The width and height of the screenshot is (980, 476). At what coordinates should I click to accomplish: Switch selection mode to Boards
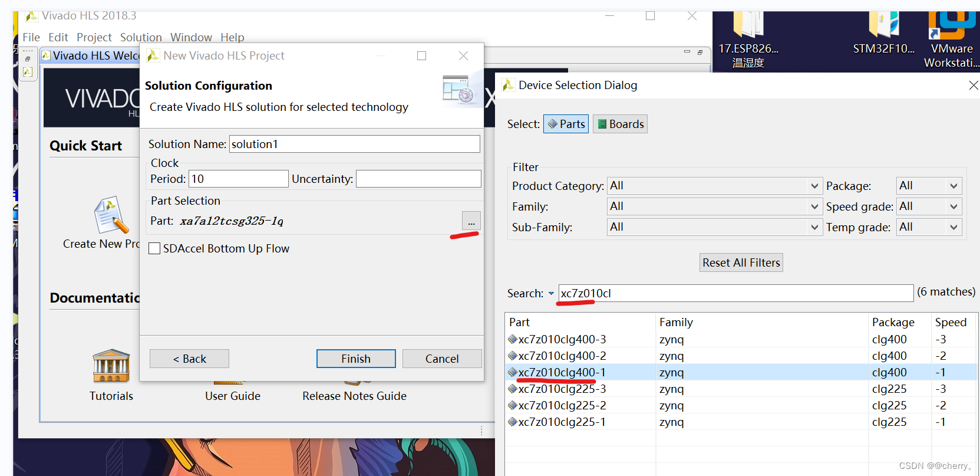620,124
